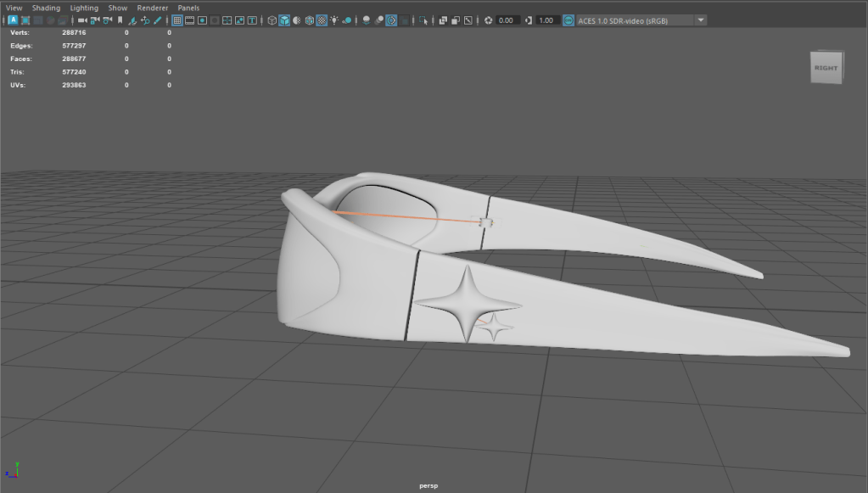This screenshot has width=868, height=493.
Task: Open the Show menu
Action: pos(117,8)
